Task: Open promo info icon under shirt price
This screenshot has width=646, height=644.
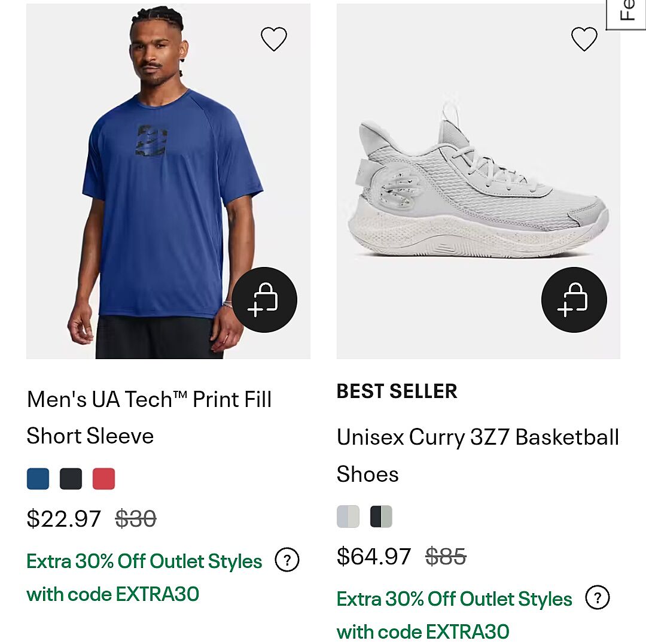Action: 287,561
